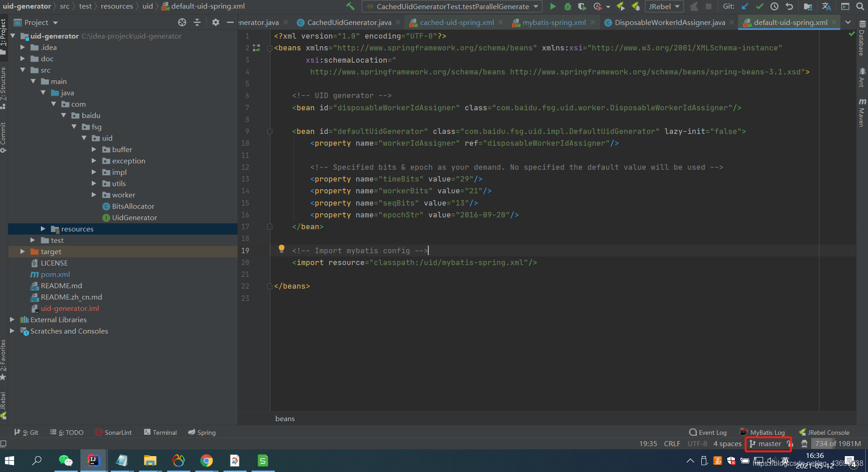Click the Profiler run icon

pyautogui.click(x=598, y=6)
